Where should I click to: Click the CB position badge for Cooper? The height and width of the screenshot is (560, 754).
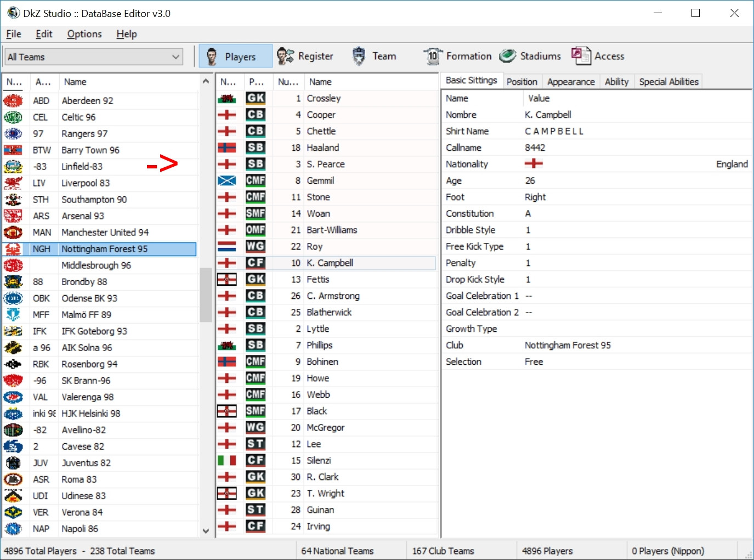click(x=256, y=115)
